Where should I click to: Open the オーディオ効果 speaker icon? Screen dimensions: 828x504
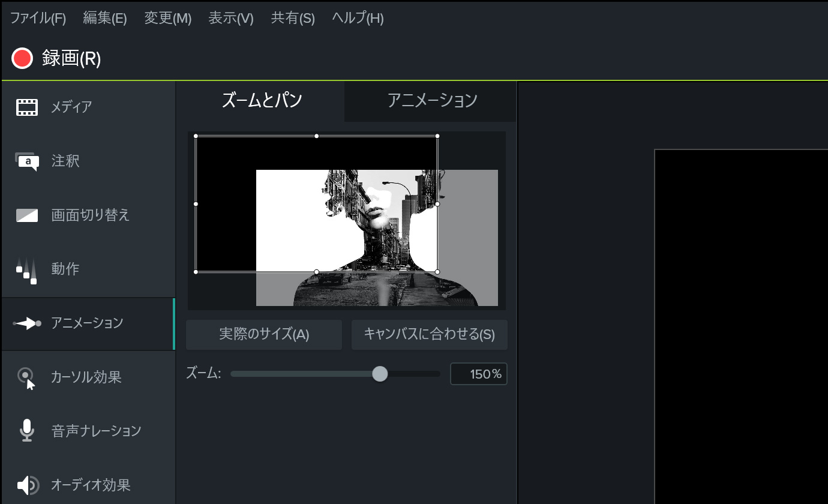pyautogui.click(x=27, y=485)
